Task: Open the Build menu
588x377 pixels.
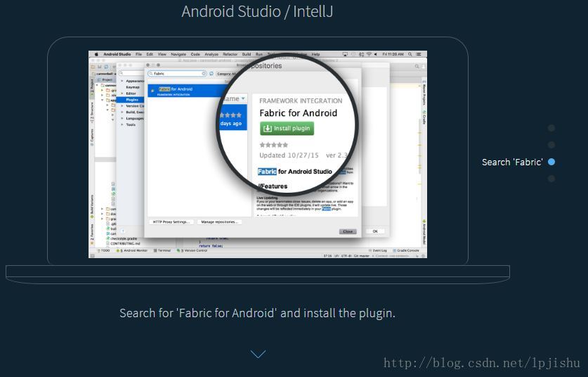Action: coord(247,54)
